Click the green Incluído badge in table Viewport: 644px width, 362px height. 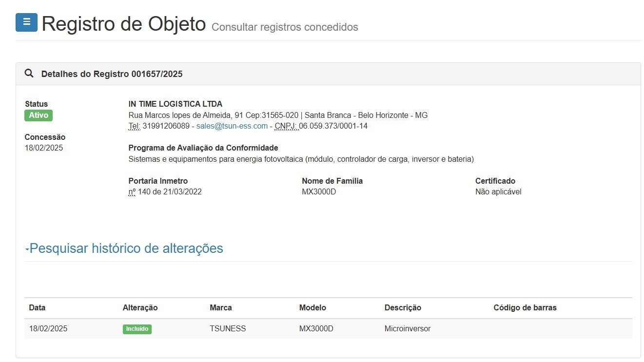coord(137,329)
